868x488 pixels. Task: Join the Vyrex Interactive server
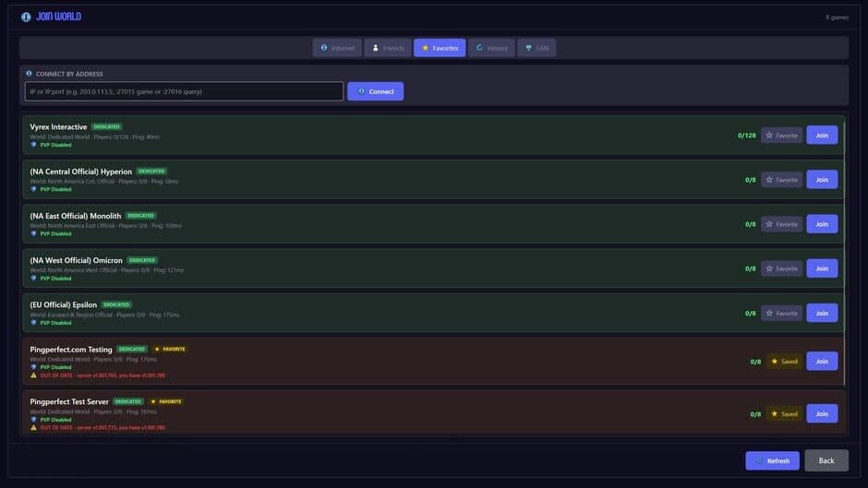[x=822, y=135]
